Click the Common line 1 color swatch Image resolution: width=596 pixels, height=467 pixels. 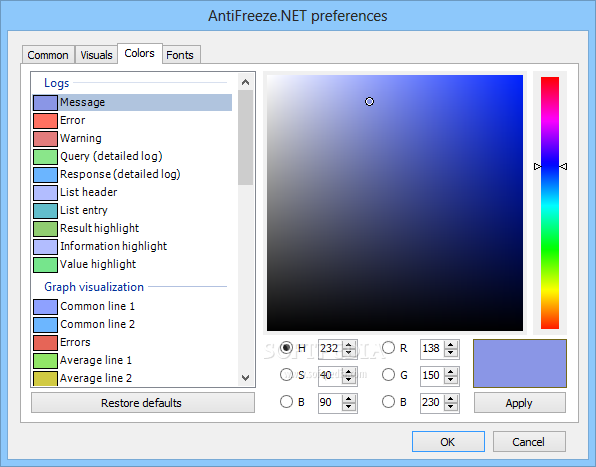[45, 307]
